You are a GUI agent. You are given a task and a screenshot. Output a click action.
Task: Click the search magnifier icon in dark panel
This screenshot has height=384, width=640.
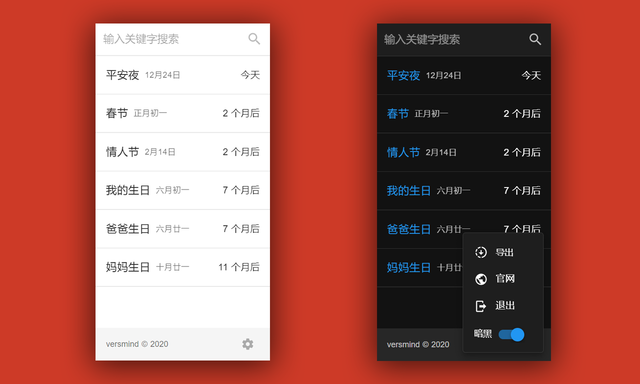535,39
